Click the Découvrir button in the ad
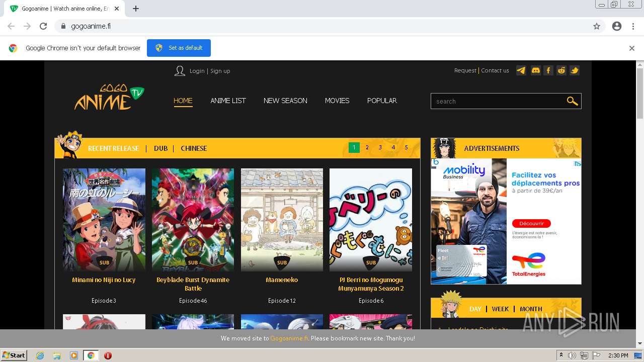The height and width of the screenshot is (362, 644). tap(531, 223)
